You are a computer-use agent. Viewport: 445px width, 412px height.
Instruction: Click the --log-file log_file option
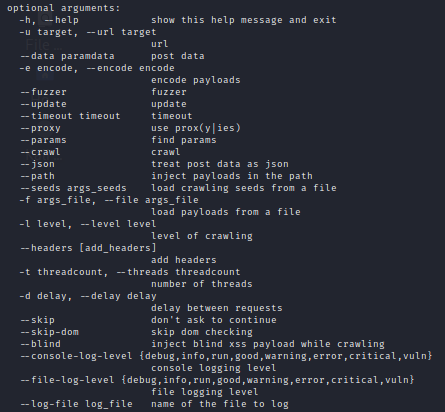[x=76, y=404]
